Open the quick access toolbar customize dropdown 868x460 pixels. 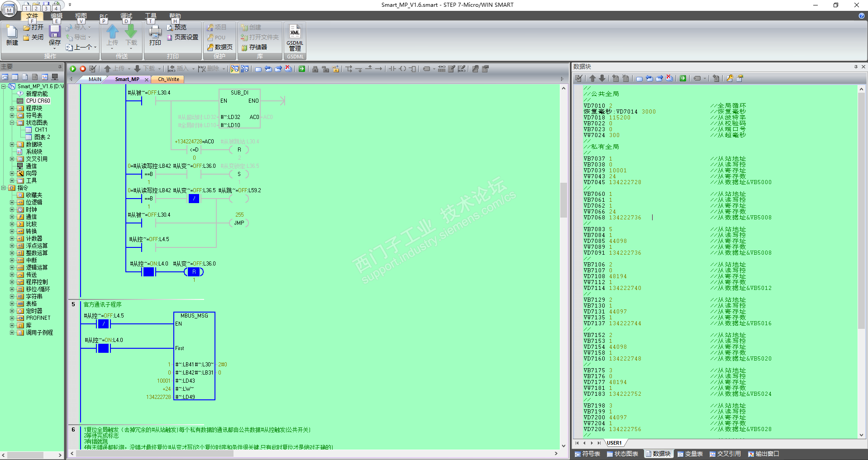tap(70, 5)
